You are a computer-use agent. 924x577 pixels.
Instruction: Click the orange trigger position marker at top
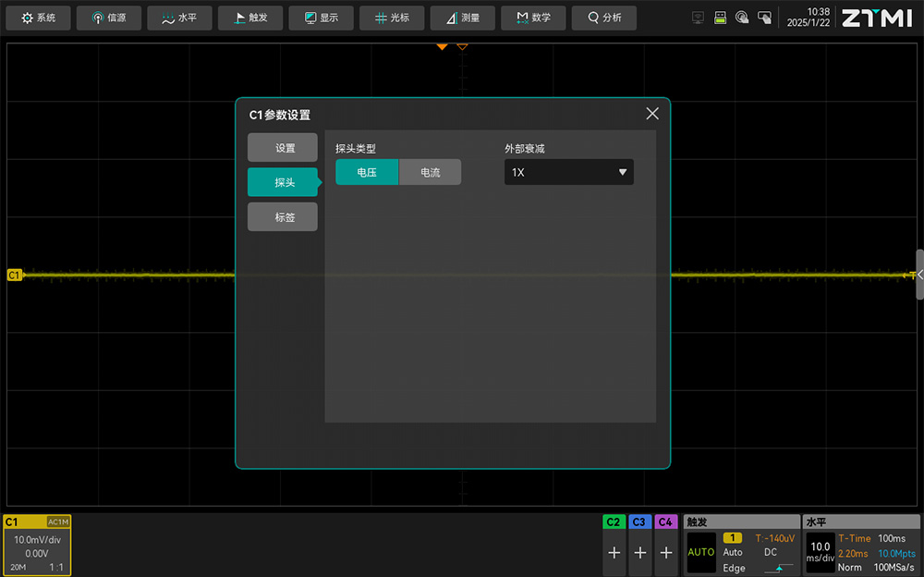coord(442,46)
